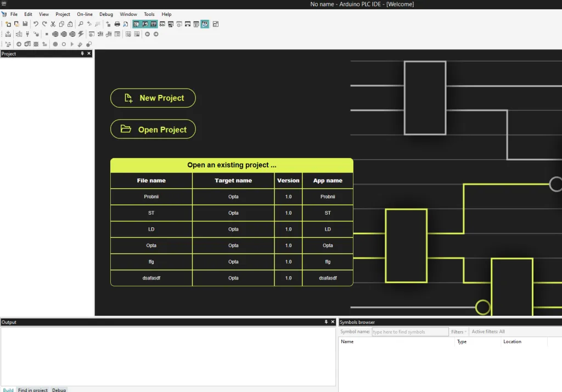
Task: Open the Debug menu in menu bar
Action: (x=106, y=14)
